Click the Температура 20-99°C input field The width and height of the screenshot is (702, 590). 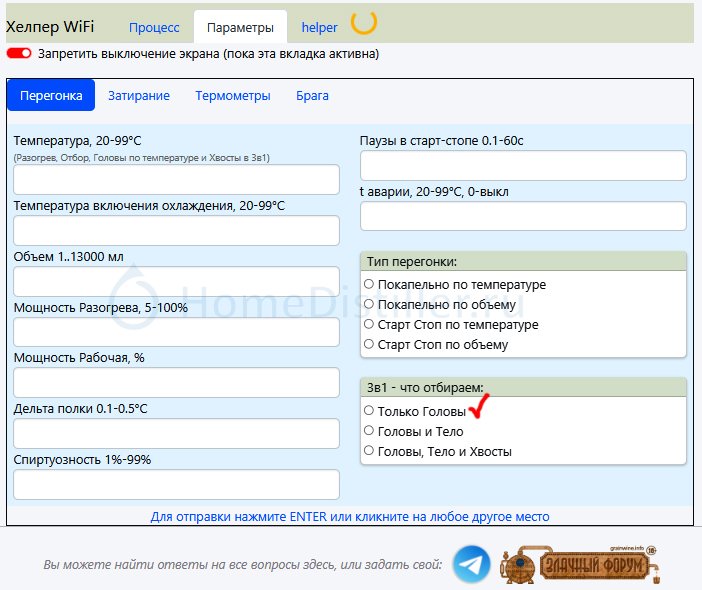coord(176,180)
